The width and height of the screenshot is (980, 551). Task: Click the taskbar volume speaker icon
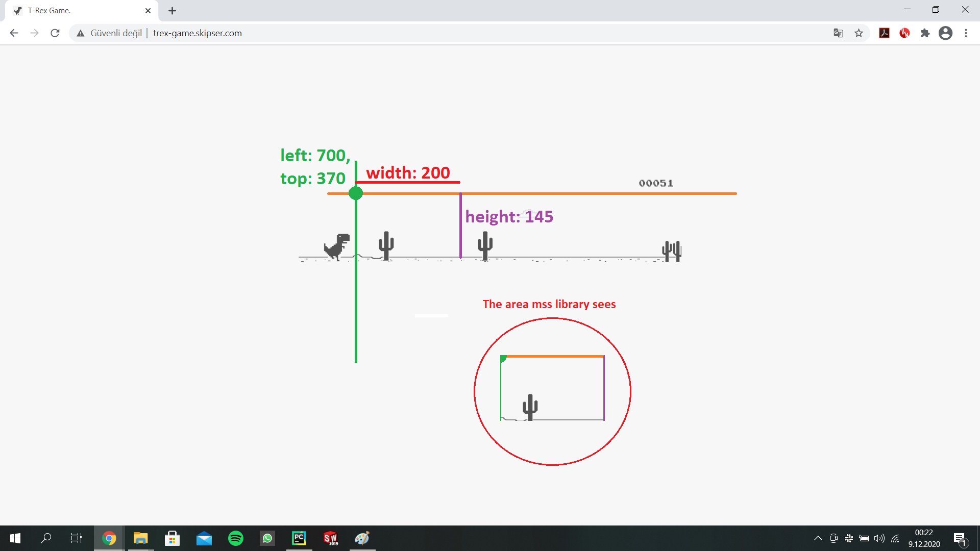pyautogui.click(x=879, y=538)
